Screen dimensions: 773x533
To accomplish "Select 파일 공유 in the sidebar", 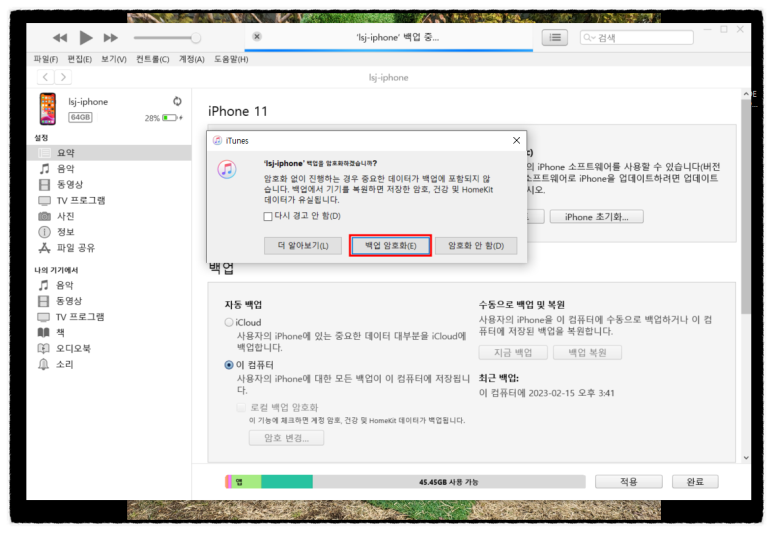I will pyautogui.click(x=109, y=248).
